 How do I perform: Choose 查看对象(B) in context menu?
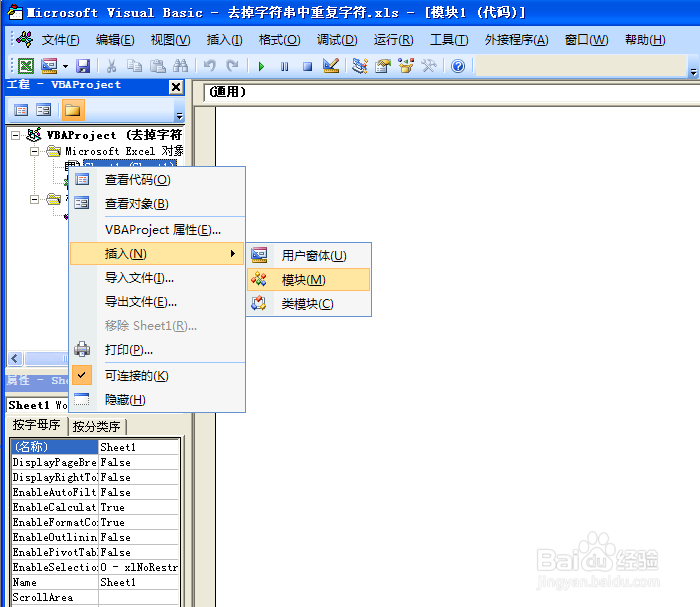[158, 204]
